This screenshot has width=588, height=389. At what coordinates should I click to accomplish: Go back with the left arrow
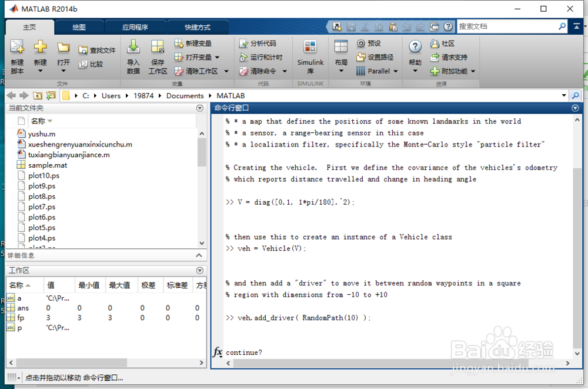pos(11,96)
